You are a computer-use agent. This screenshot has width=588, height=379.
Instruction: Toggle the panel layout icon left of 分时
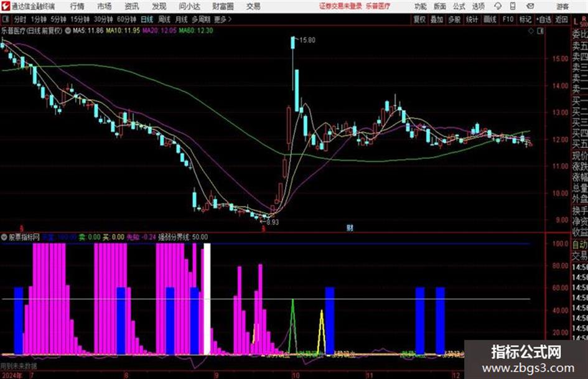point(6,19)
